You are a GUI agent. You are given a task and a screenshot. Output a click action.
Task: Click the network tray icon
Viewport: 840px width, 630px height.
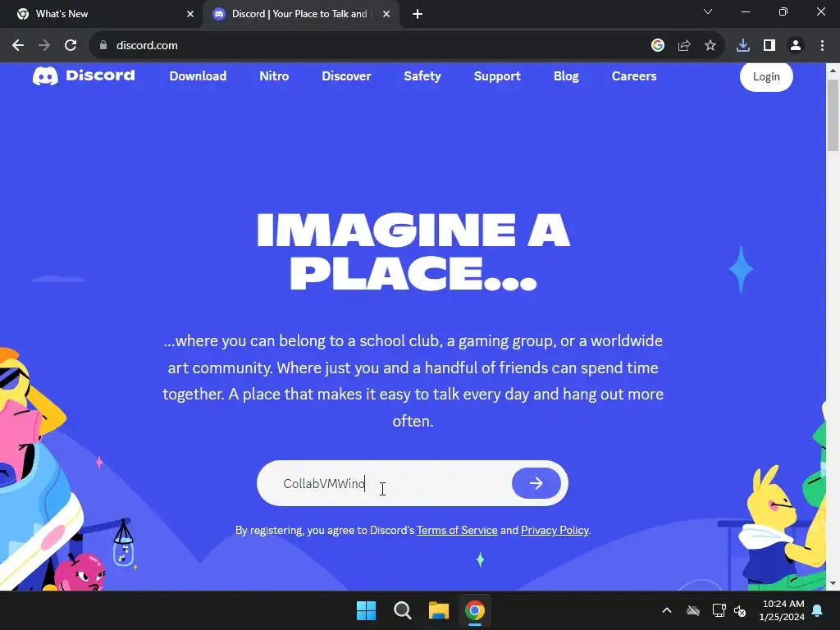[719, 610]
